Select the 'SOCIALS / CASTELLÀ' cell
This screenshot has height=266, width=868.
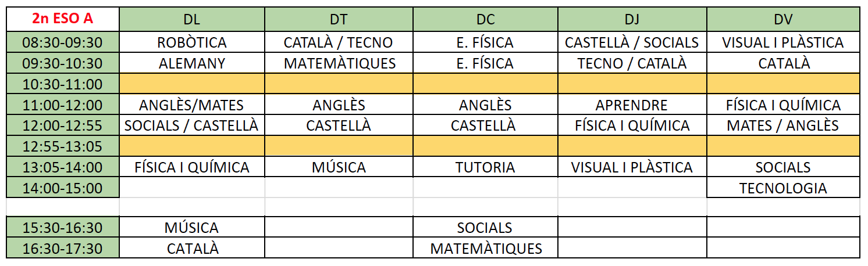click(192, 125)
